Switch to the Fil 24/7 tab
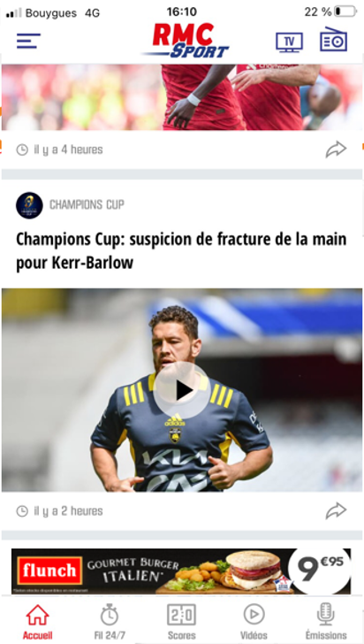Viewport: 364px width, 644px height. tap(110, 621)
